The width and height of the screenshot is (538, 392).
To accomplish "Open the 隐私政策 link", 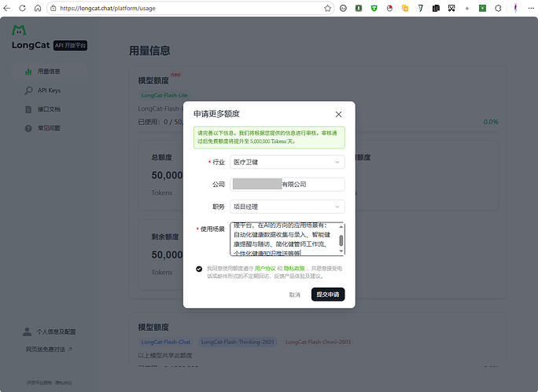I will click(294, 269).
